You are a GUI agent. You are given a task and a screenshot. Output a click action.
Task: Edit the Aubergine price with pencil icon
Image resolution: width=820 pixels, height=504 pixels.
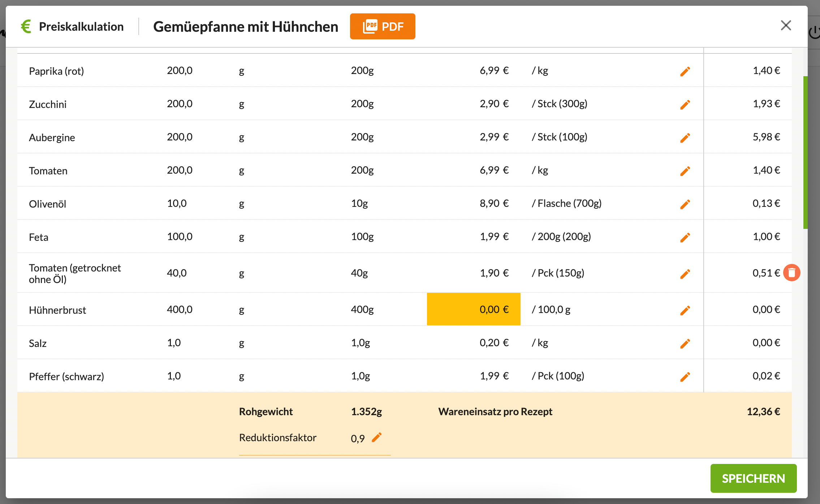click(685, 138)
